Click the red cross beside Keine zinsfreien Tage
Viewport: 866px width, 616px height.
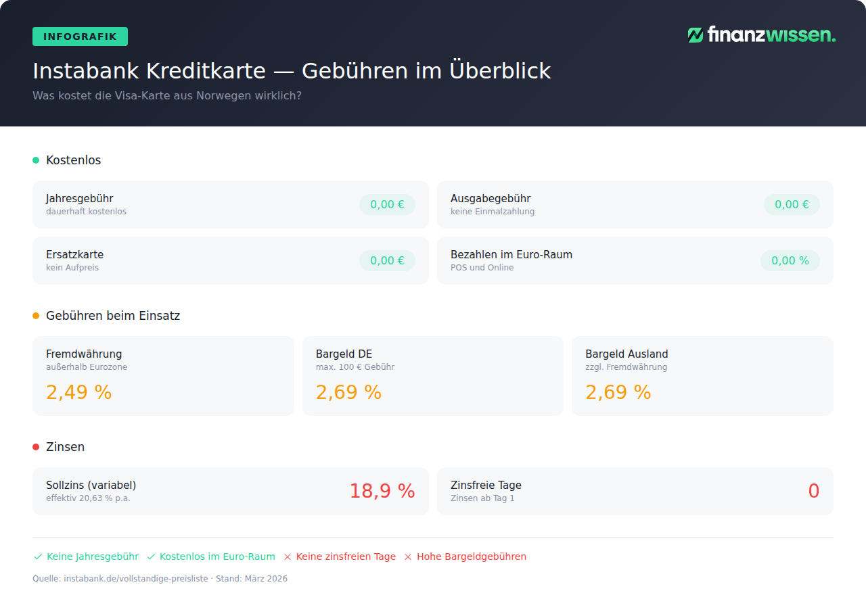287,556
